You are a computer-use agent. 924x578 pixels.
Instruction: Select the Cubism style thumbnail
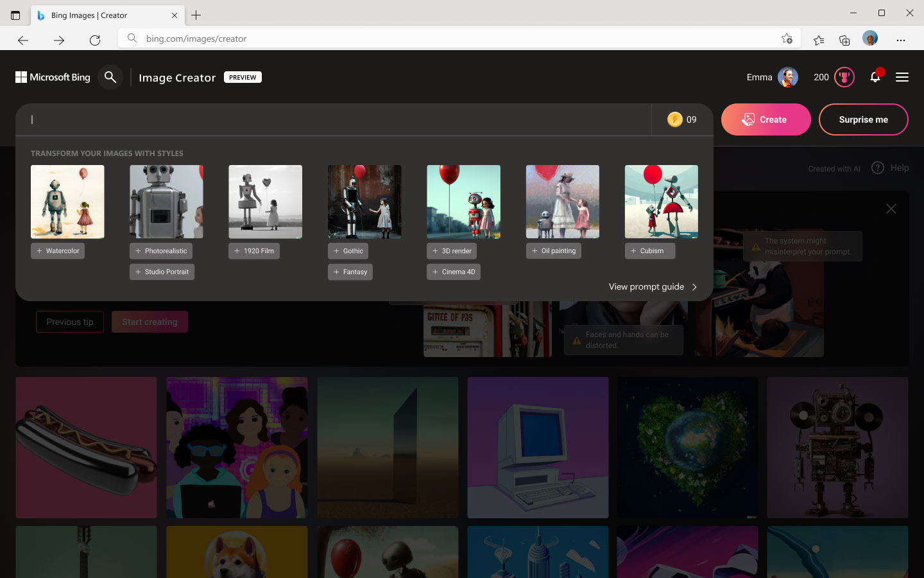click(661, 202)
